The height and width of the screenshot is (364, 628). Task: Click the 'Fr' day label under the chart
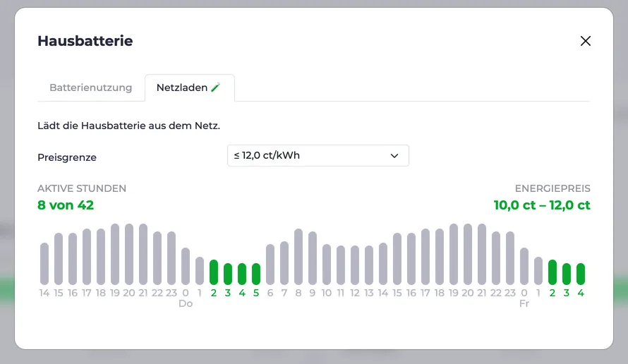coord(524,303)
